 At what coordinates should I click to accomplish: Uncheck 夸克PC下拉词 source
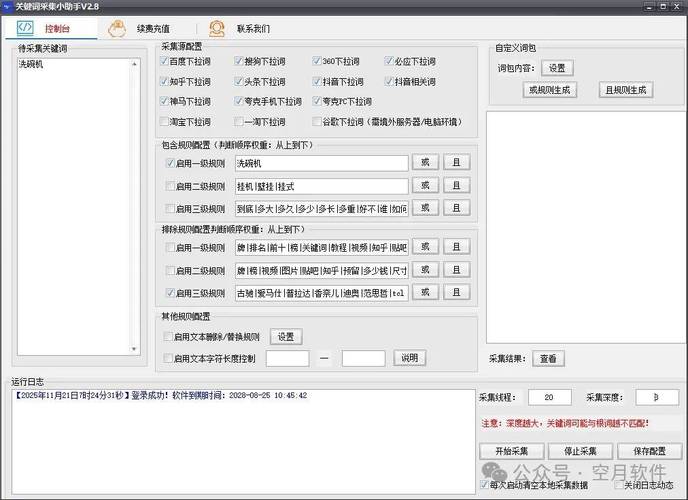[316, 101]
